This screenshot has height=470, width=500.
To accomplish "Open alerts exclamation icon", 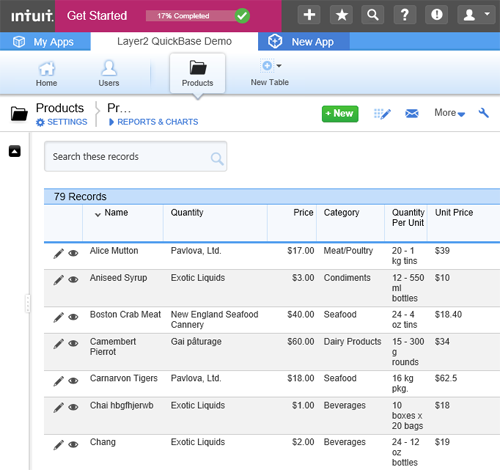I will pos(437,15).
